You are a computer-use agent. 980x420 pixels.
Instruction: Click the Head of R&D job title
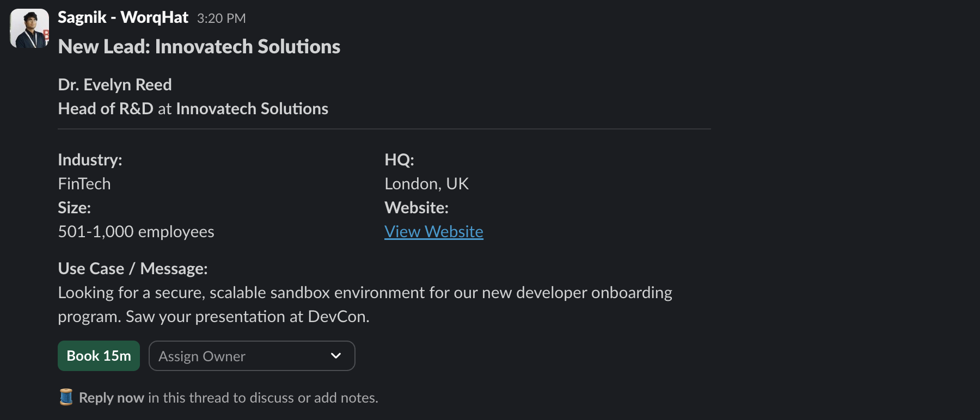[x=106, y=109]
